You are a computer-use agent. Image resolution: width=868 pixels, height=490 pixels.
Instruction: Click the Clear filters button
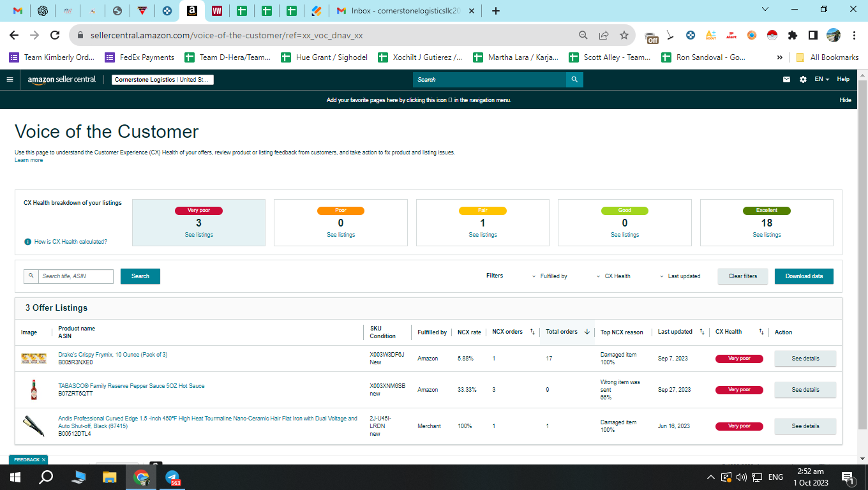coord(743,276)
